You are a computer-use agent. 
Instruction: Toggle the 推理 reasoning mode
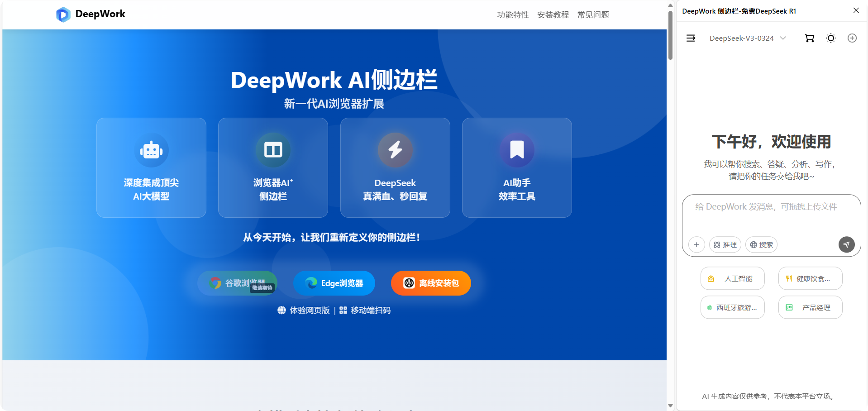coord(725,244)
